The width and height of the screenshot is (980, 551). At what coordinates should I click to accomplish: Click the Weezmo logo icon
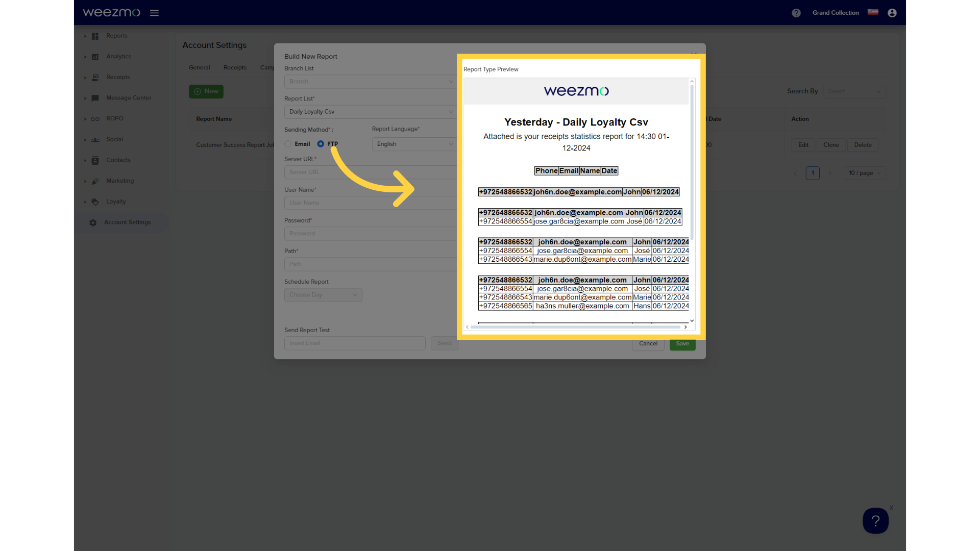click(x=112, y=12)
